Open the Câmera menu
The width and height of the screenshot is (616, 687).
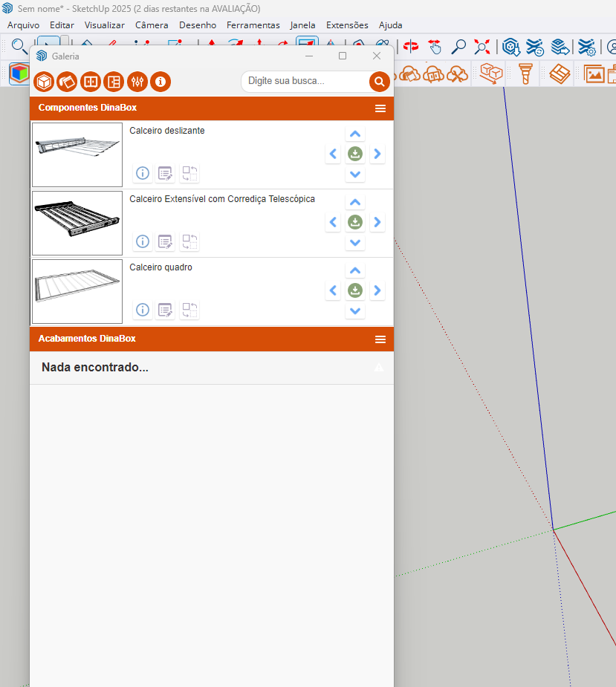click(x=152, y=25)
